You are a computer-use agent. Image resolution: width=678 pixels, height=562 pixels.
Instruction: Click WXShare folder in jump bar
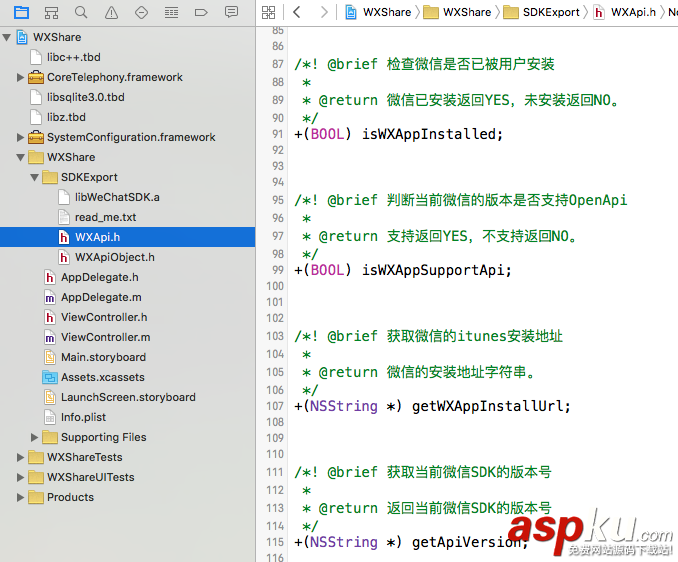coord(457,12)
